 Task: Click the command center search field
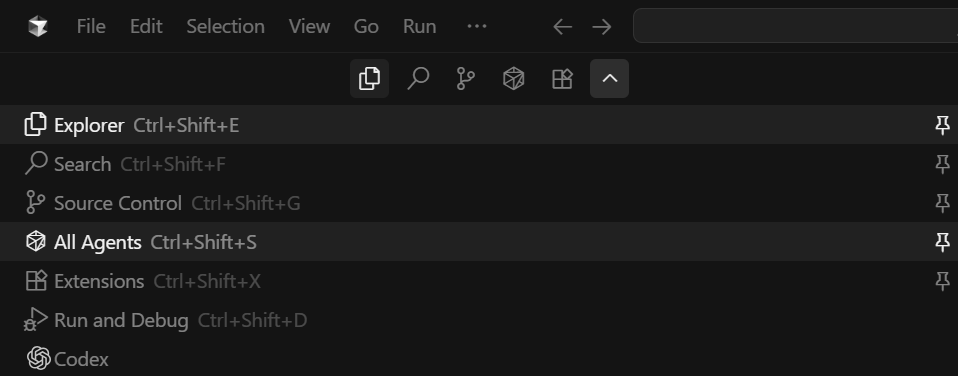click(795, 26)
